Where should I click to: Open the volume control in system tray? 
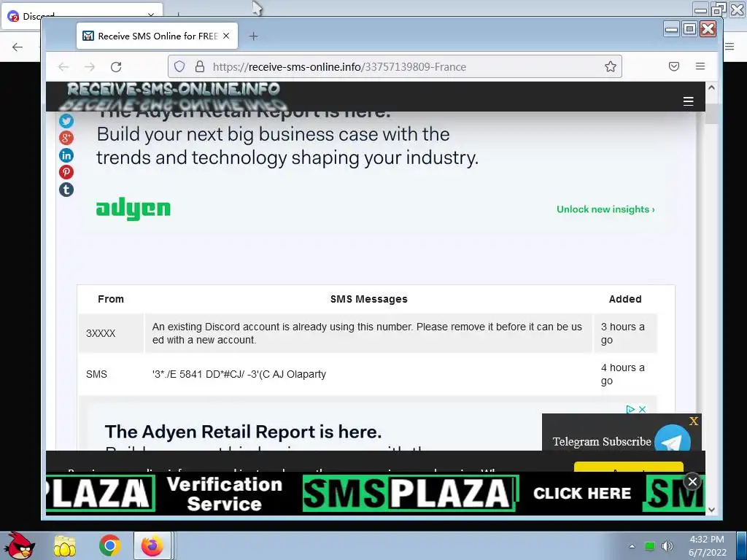(x=667, y=545)
